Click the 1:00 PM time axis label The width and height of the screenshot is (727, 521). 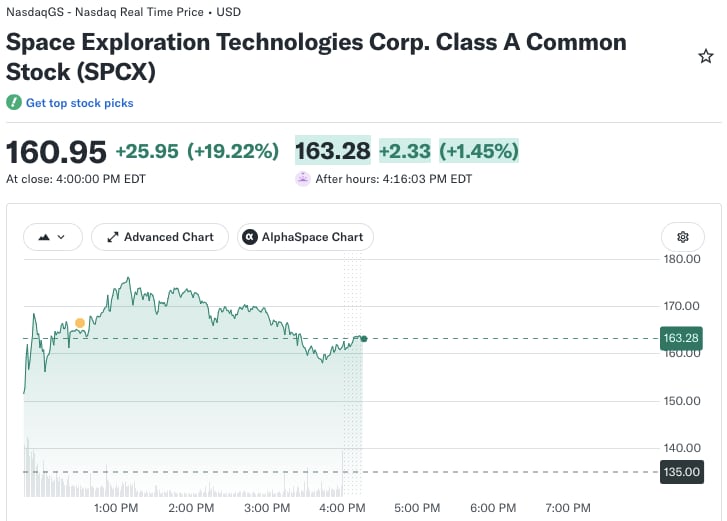[x=116, y=508]
